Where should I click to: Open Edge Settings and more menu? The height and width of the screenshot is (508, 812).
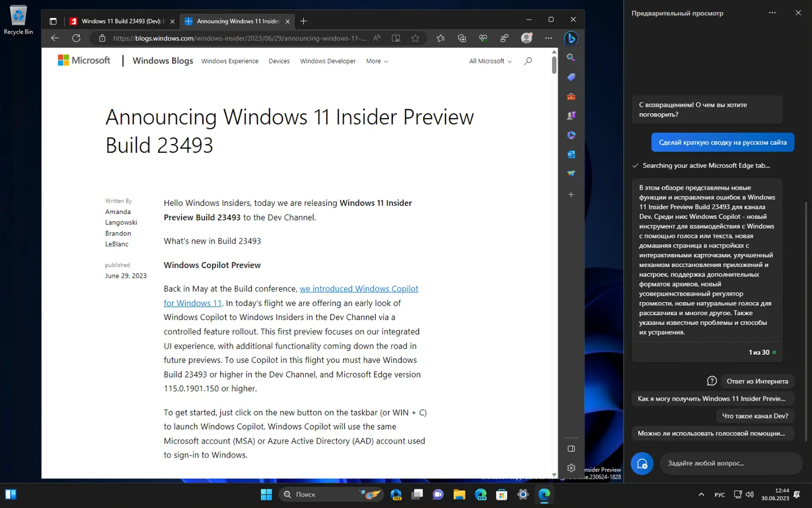pos(548,38)
